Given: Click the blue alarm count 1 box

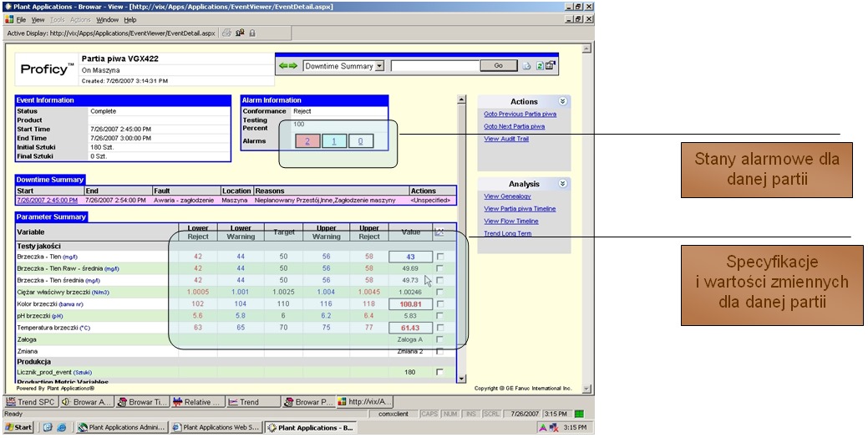Looking at the screenshot, I should (x=334, y=141).
